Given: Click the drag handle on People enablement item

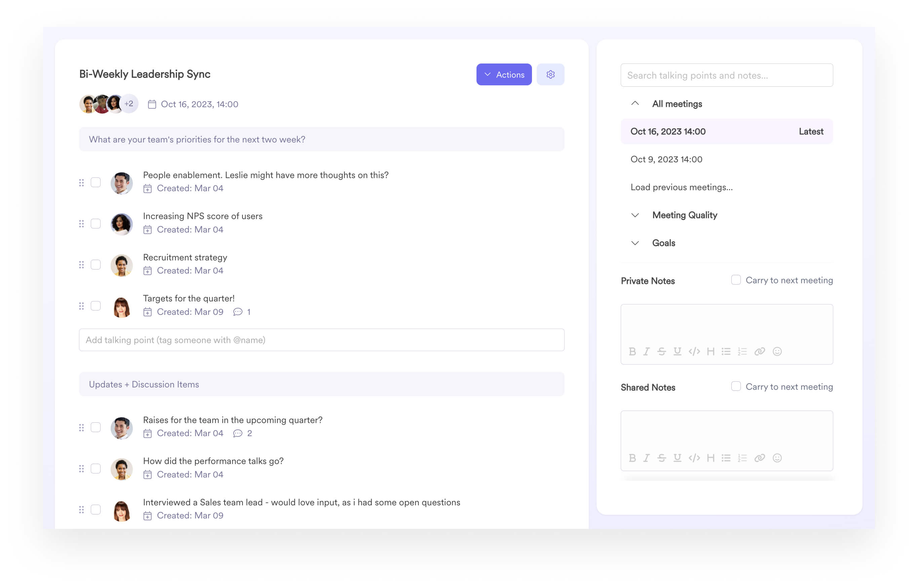Looking at the screenshot, I should (x=81, y=182).
